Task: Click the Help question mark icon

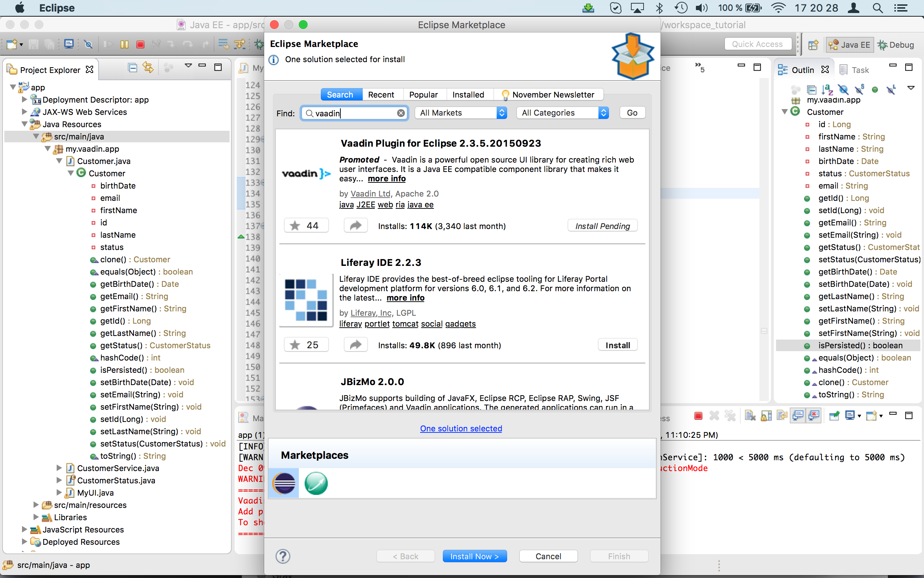Action: (x=283, y=556)
